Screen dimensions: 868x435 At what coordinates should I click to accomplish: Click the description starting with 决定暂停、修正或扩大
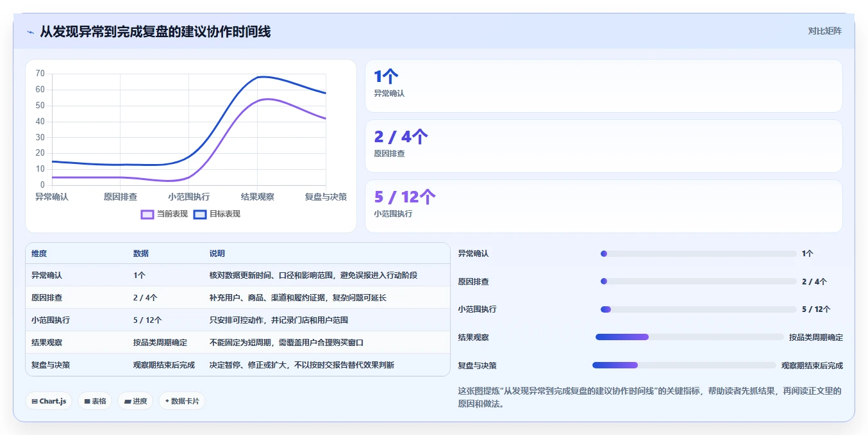click(302, 365)
